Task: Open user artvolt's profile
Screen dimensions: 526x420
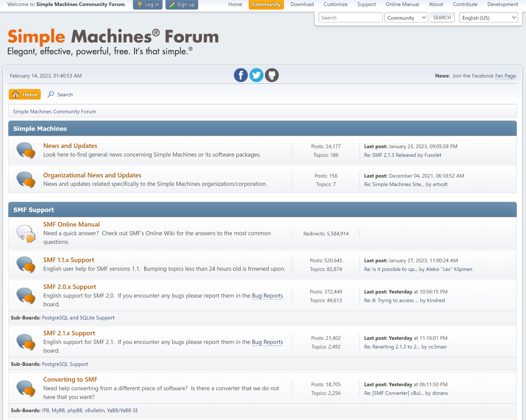Action: point(440,184)
